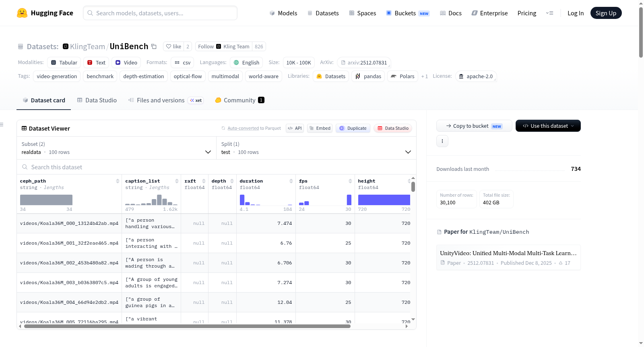
Task: Open the Pricing page
Action: point(527,13)
